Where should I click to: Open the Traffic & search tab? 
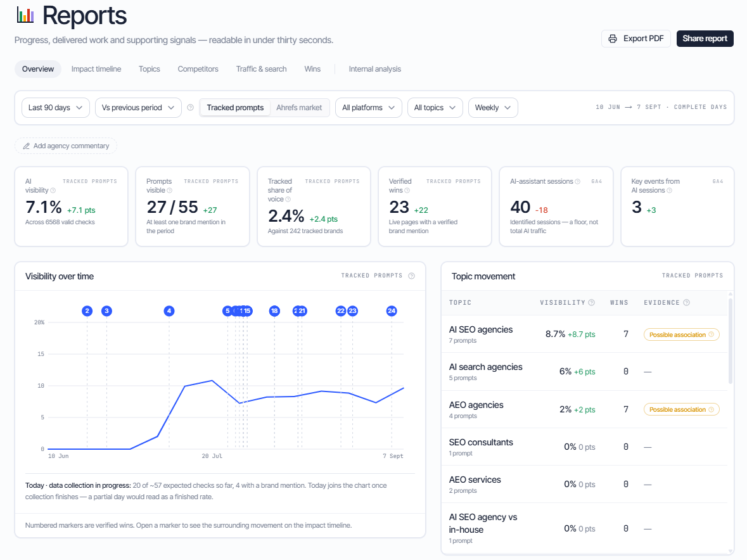coord(261,69)
